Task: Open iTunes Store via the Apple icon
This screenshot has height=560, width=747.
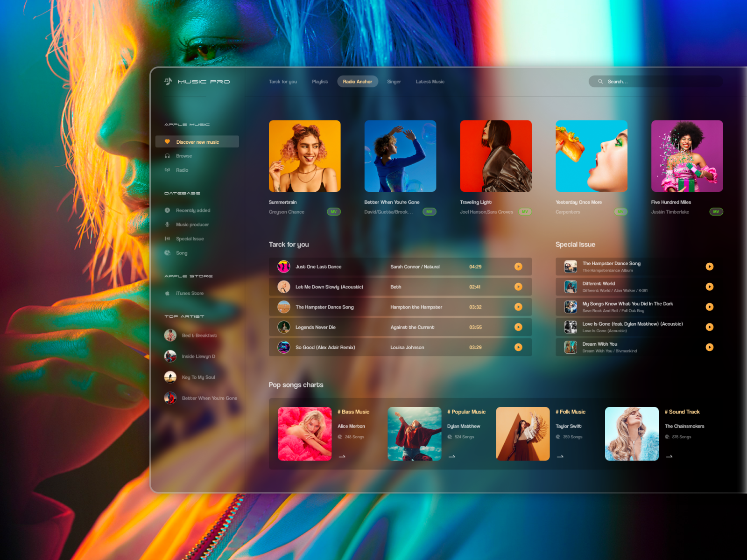Action: pos(168,293)
